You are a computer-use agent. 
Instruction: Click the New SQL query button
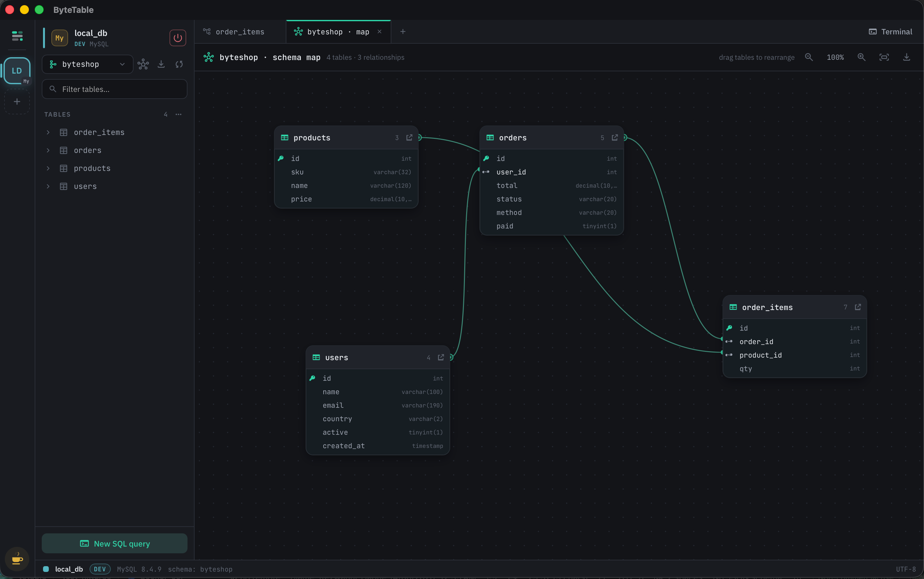tap(114, 543)
